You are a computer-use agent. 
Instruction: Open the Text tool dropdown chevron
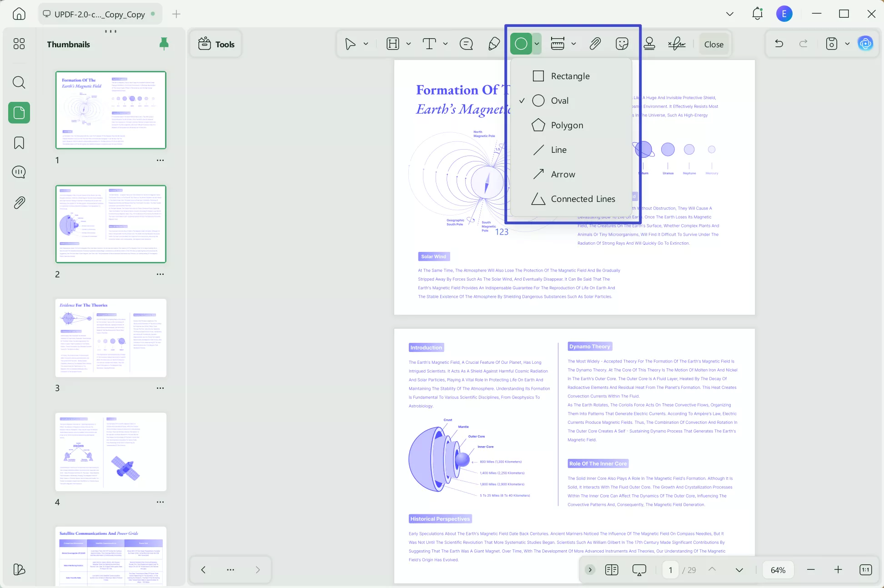445,44
